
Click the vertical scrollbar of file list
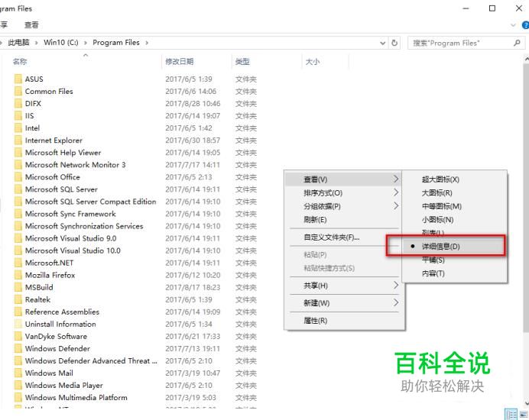pyautogui.click(x=526, y=199)
